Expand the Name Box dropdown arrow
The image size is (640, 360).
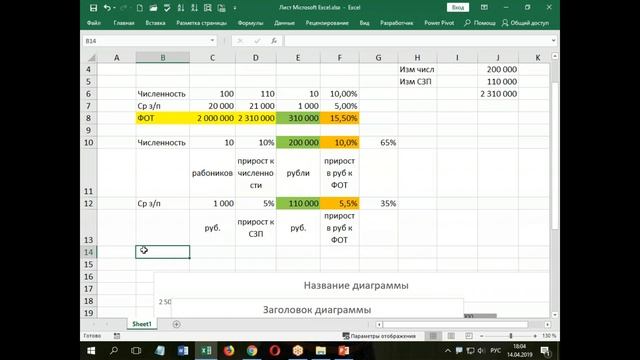212,41
